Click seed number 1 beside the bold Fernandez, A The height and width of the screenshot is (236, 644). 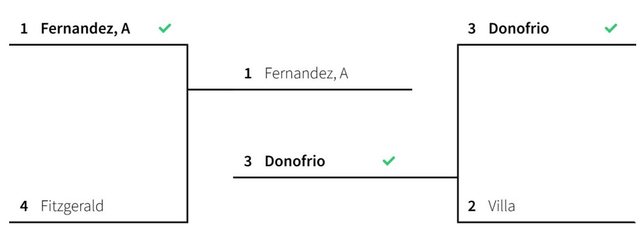tap(24, 29)
